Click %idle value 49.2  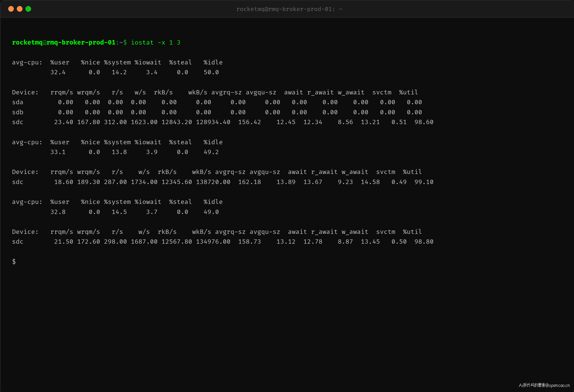tap(211, 152)
